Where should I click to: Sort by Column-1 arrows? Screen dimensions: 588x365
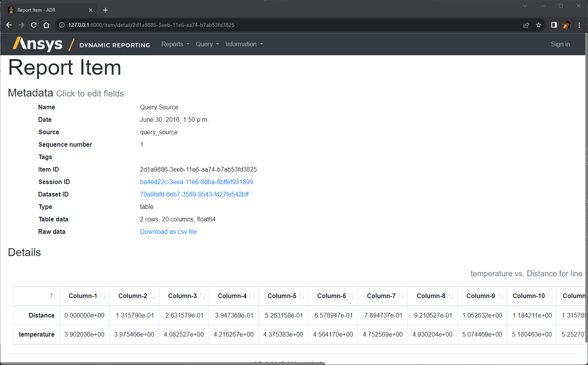(103, 296)
